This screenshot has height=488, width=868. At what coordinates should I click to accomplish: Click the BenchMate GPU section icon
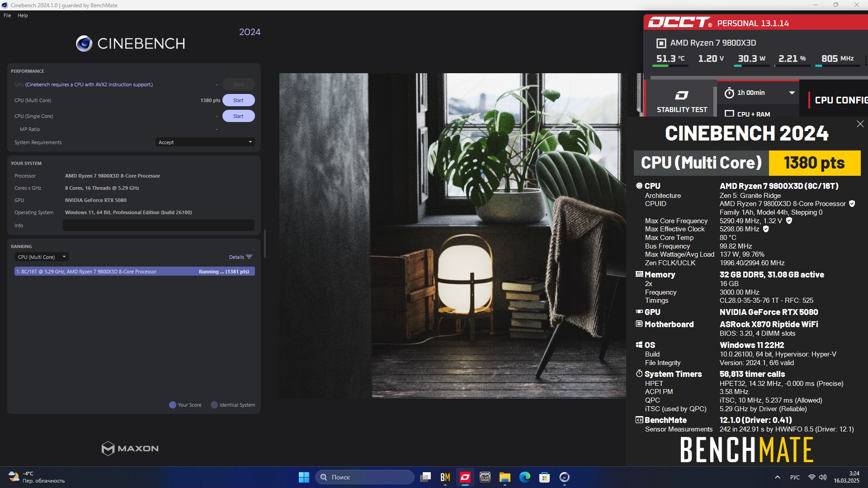(x=639, y=312)
